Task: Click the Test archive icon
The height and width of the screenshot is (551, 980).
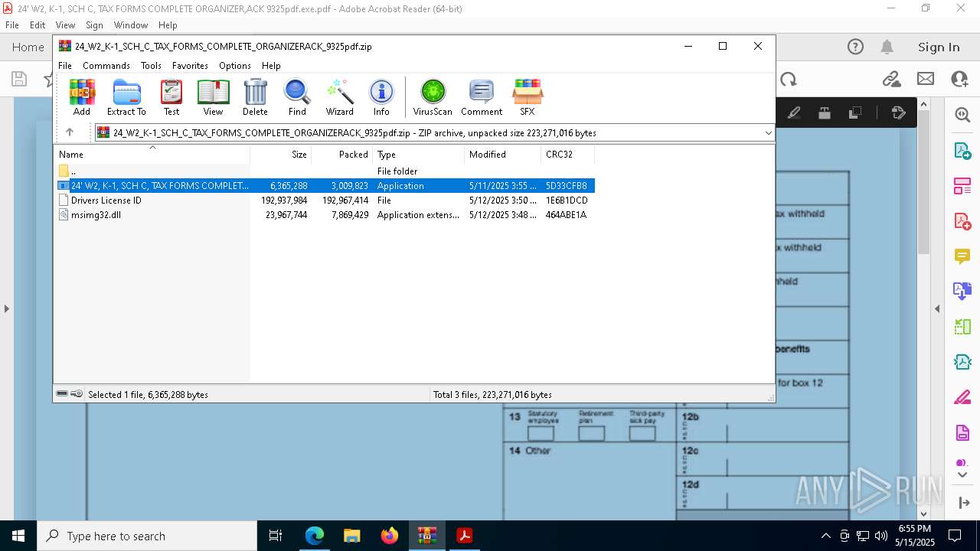Action: point(171,97)
